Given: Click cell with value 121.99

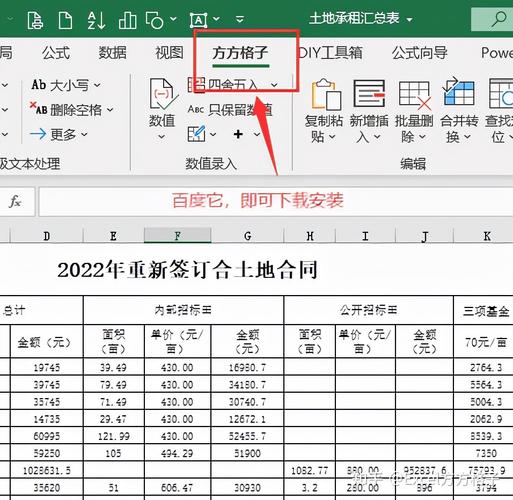Looking at the screenshot, I should coord(113,436).
